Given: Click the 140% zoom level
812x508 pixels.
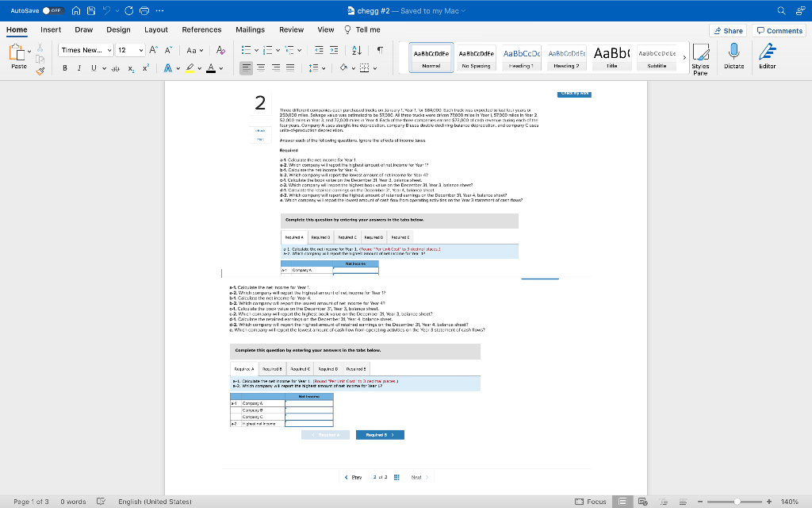Looking at the screenshot, I should pyautogui.click(x=789, y=502).
